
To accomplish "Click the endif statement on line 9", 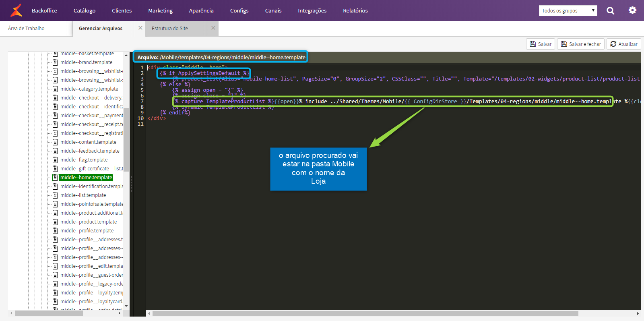I will tap(175, 113).
